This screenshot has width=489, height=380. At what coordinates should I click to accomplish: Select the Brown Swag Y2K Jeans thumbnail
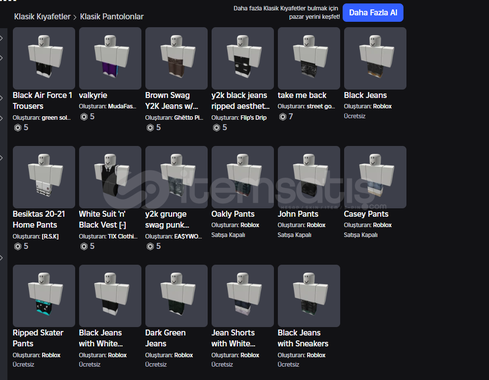pos(176,58)
